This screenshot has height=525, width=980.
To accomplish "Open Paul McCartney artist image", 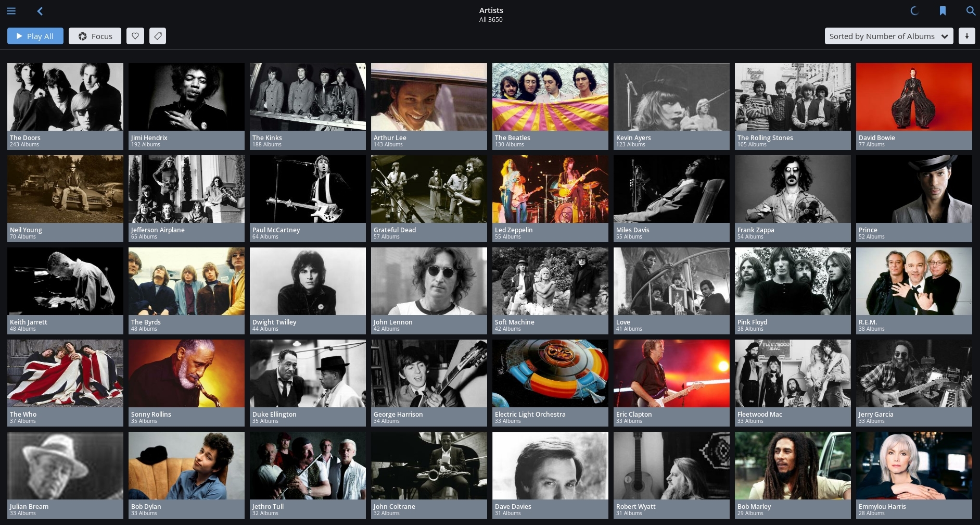I will [x=308, y=189].
